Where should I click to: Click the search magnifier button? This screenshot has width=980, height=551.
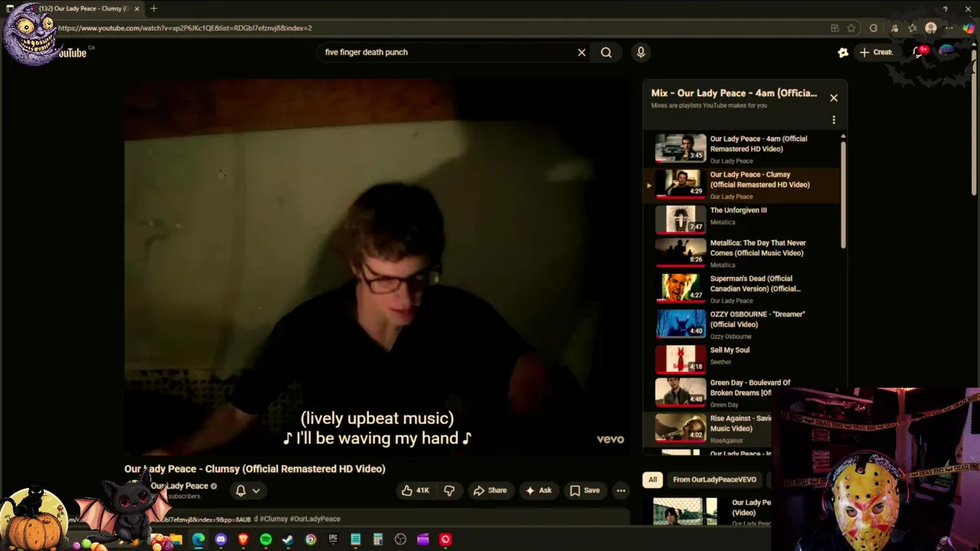[x=606, y=52]
